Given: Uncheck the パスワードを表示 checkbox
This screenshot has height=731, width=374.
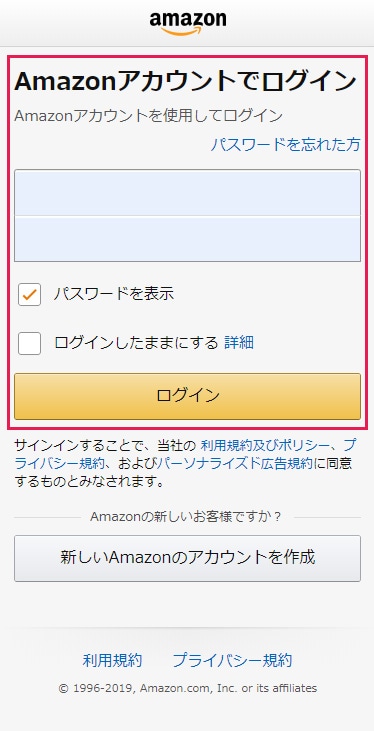Looking at the screenshot, I should (29, 295).
